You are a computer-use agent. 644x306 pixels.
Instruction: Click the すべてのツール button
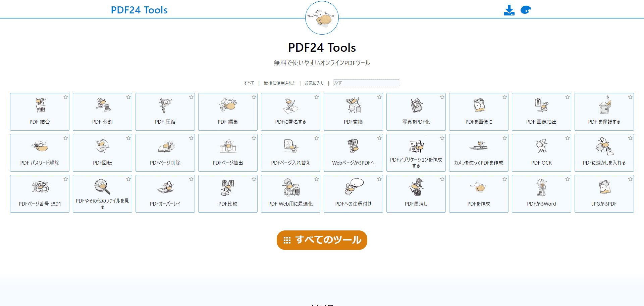pos(322,240)
